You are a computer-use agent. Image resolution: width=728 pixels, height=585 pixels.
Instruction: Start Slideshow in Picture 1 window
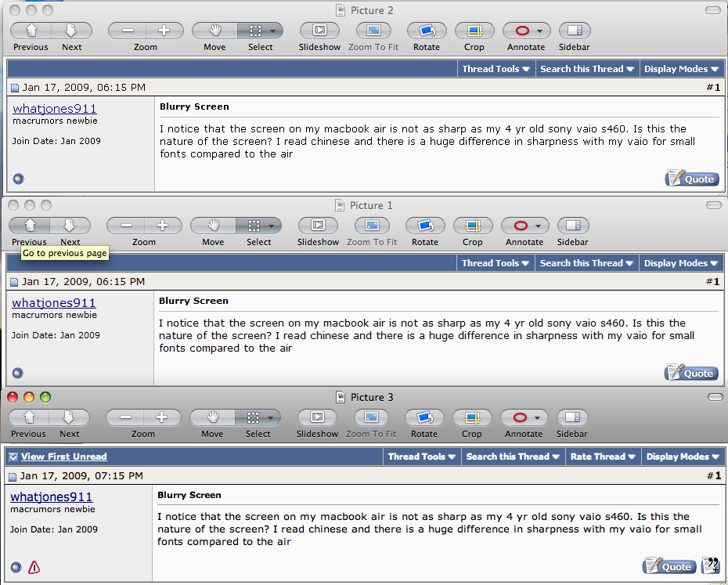[x=318, y=226]
